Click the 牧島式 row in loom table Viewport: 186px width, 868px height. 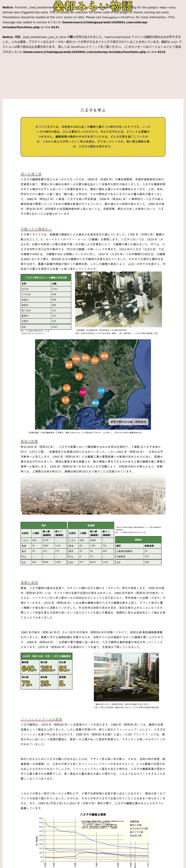point(46,300)
